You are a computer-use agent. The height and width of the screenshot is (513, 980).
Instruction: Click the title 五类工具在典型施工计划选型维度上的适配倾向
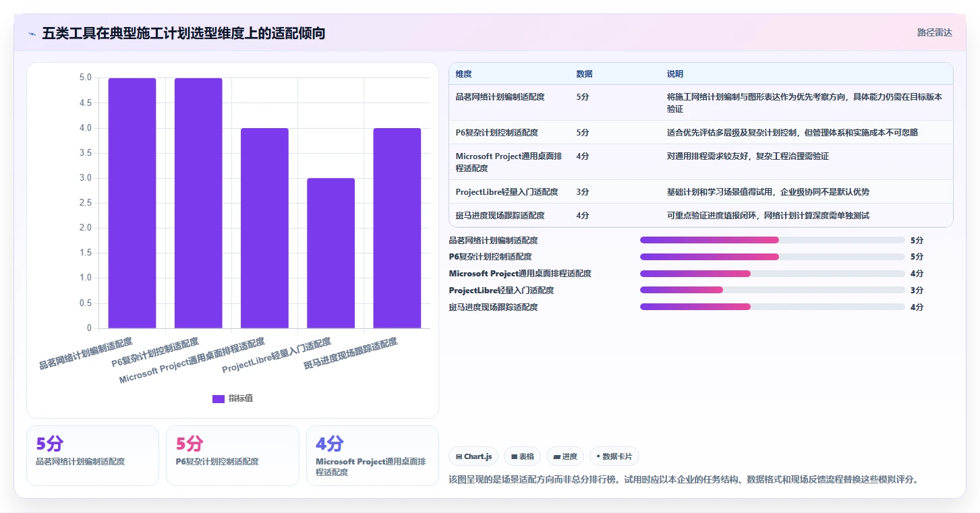184,33
